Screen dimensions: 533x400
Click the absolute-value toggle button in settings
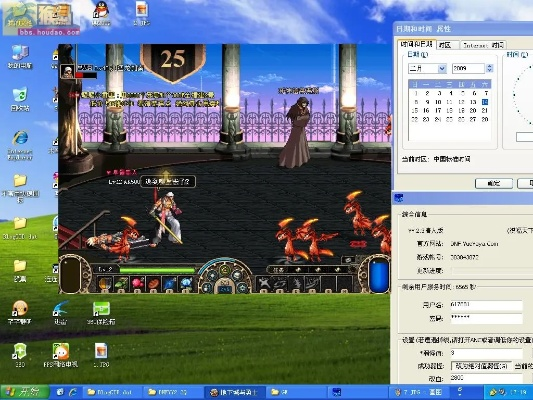481,366
